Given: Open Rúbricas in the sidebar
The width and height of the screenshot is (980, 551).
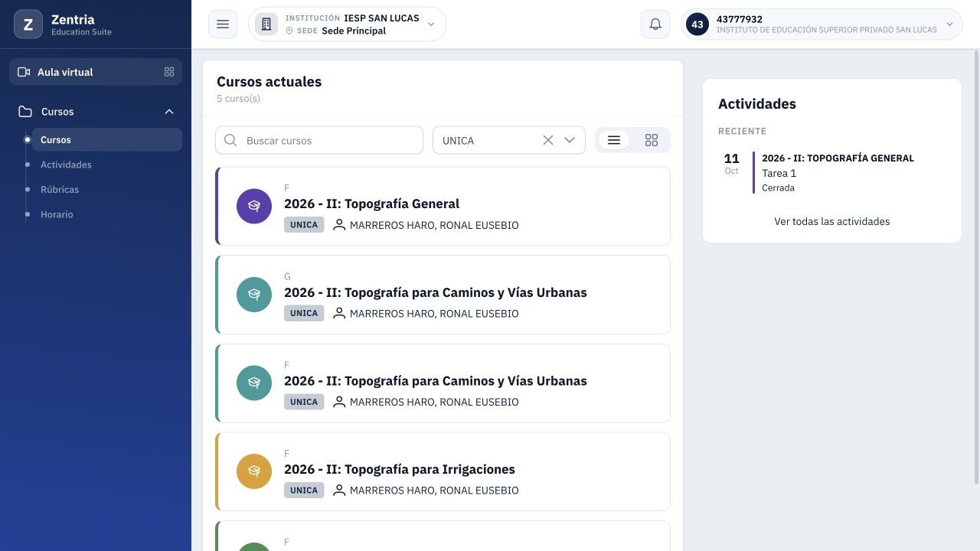Looking at the screenshot, I should click(x=60, y=190).
